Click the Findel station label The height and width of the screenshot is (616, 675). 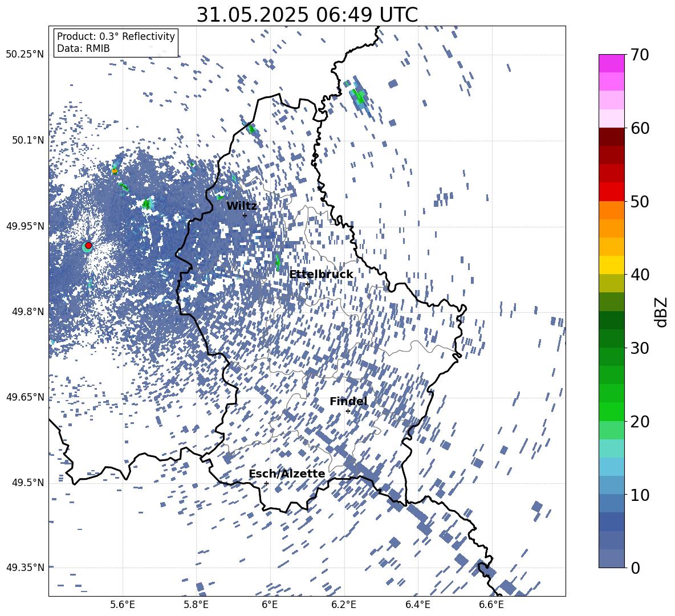348,401
